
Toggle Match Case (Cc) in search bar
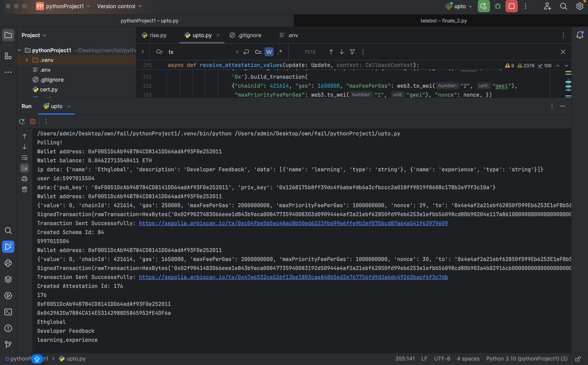tap(258, 52)
